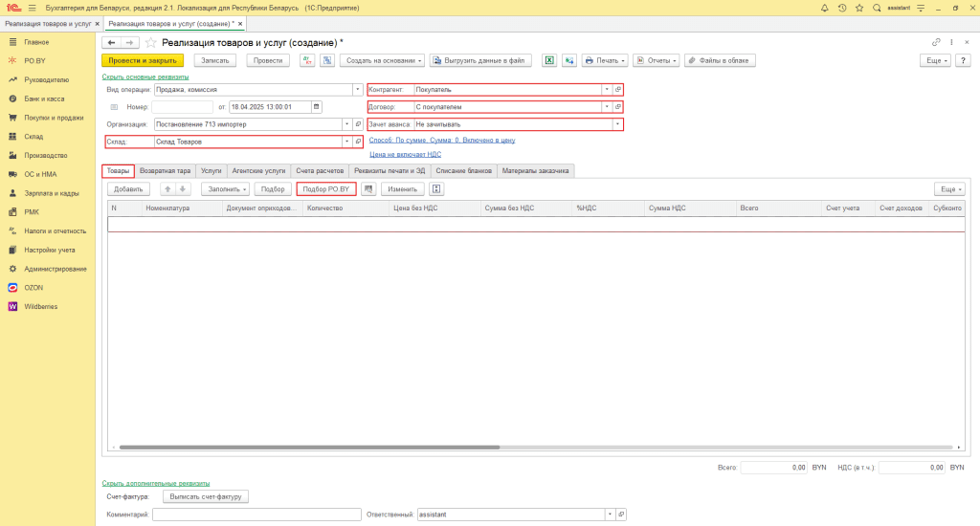Expand Контрагент dropdown arrow

point(607,89)
